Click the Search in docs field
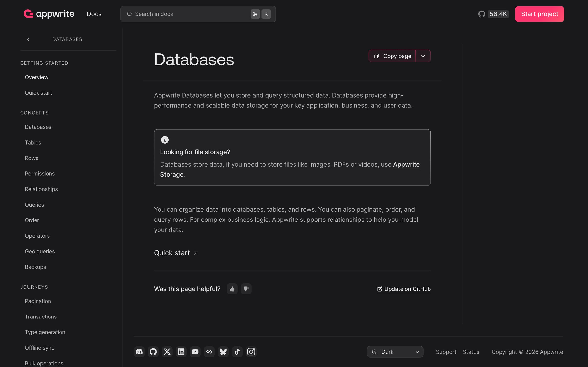 point(198,14)
